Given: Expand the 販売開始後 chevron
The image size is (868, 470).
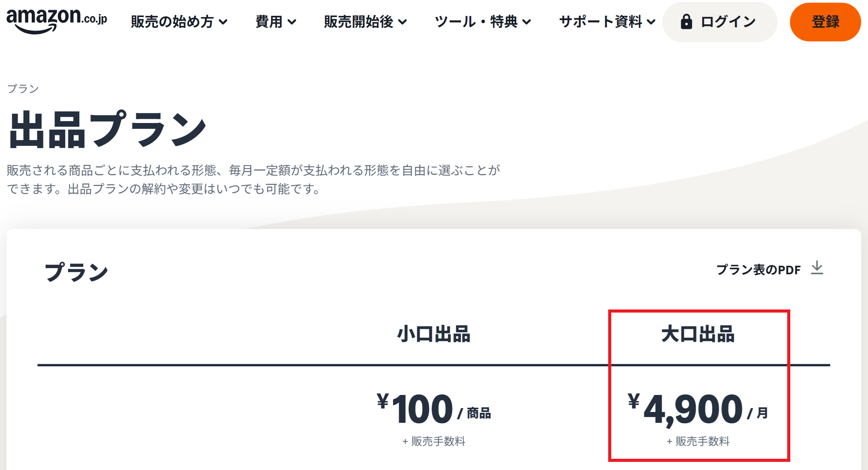Looking at the screenshot, I should [x=402, y=22].
